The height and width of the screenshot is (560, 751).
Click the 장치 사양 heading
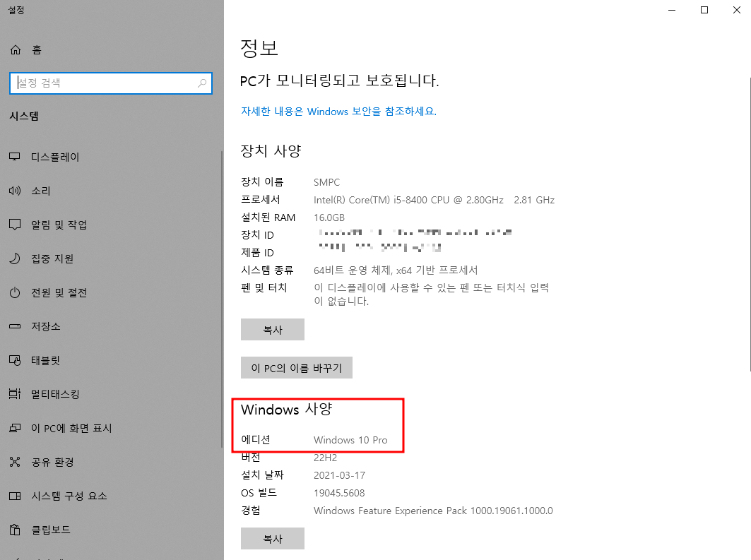271,151
